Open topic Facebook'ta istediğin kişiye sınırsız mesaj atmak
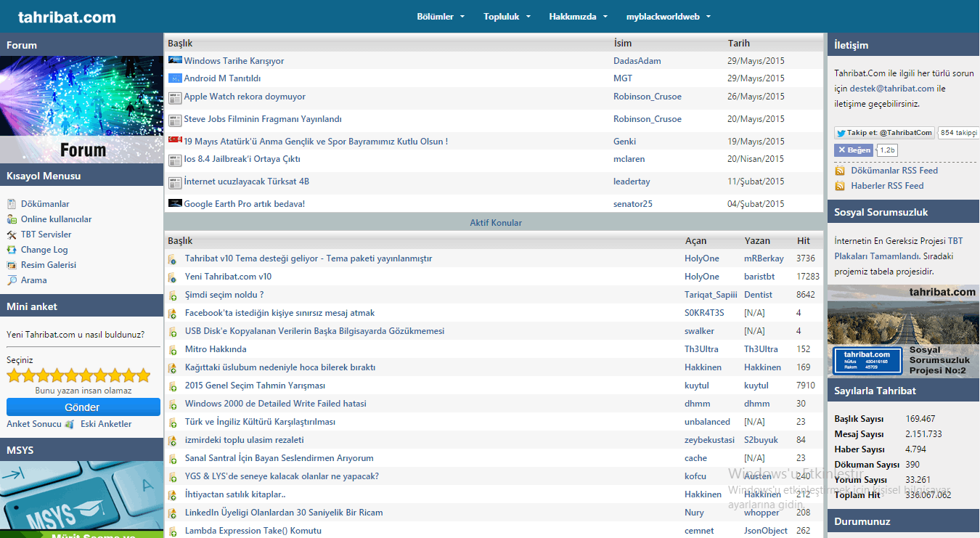This screenshot has width=980, height=538. 279,313
